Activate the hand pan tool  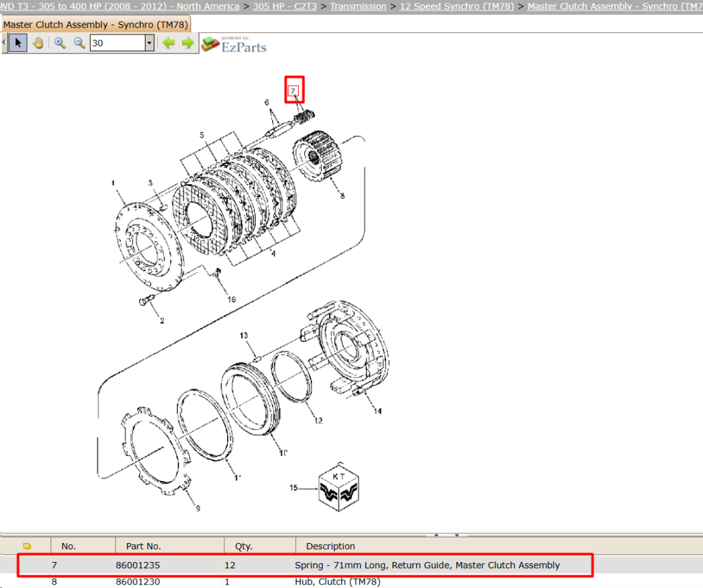pyautogui.click(x=38, y=43)
